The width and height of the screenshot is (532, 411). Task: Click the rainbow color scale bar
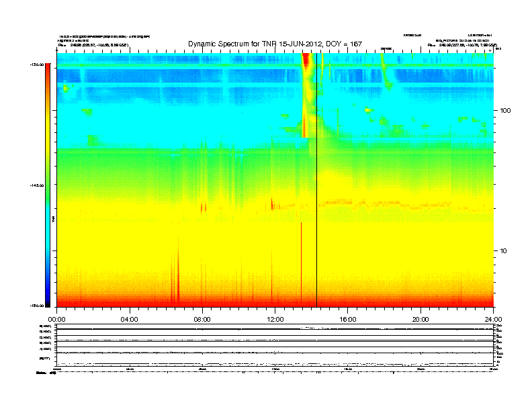pos(48,185)
